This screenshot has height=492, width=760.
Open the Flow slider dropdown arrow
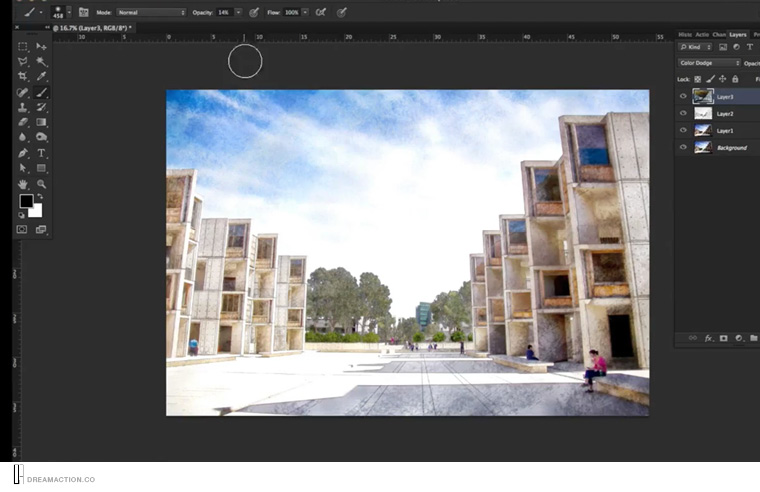[305, 13]
